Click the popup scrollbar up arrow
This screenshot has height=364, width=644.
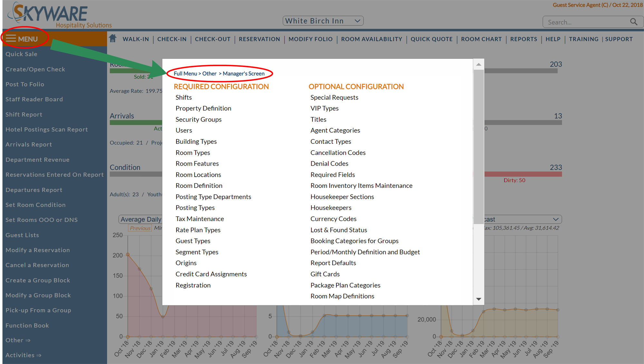(x=479, y=64)
